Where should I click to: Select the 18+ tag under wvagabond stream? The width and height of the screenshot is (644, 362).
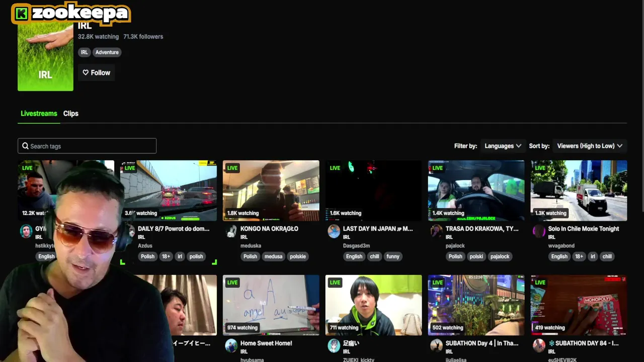(579, 256)
